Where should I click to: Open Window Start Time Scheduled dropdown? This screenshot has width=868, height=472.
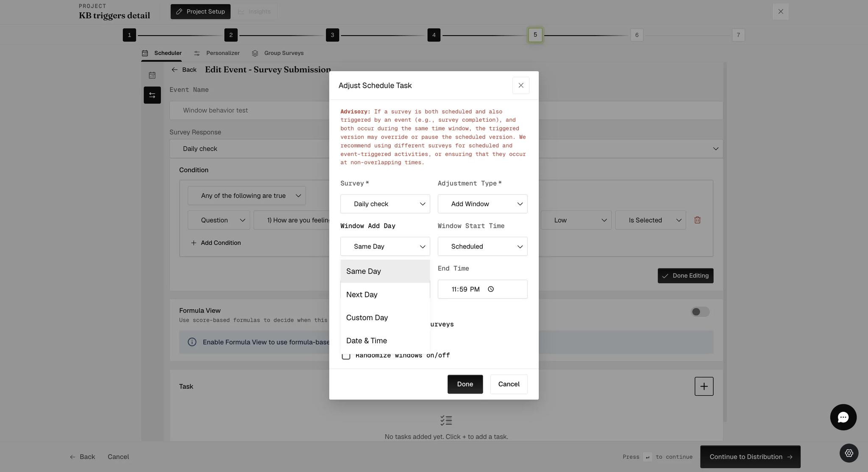click(482, 246)
